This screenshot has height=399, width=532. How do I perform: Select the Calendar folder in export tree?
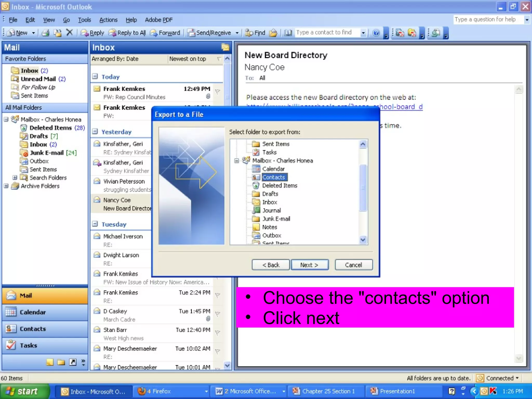click(273, 169)
